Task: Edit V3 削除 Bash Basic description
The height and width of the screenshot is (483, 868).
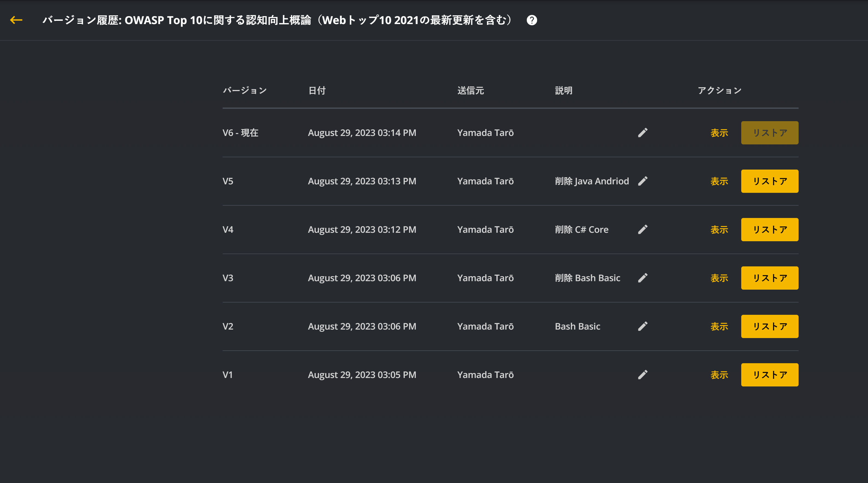Action: click(643, 278)
